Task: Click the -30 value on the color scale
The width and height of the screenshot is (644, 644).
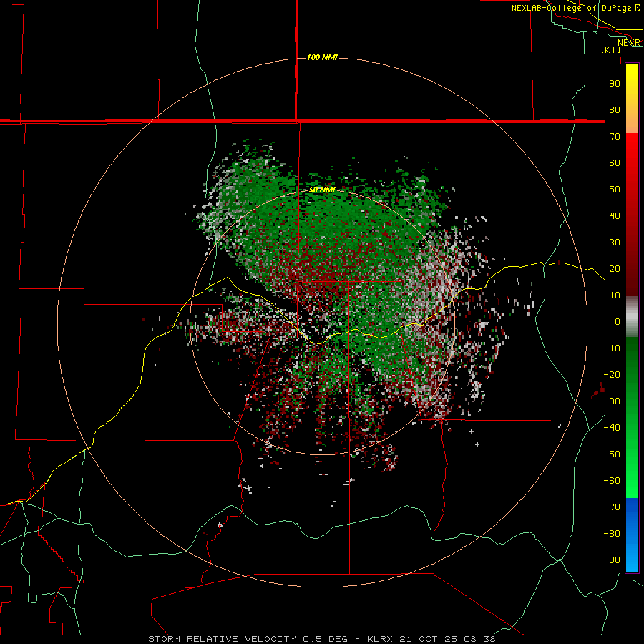Action: coord(612,401)
